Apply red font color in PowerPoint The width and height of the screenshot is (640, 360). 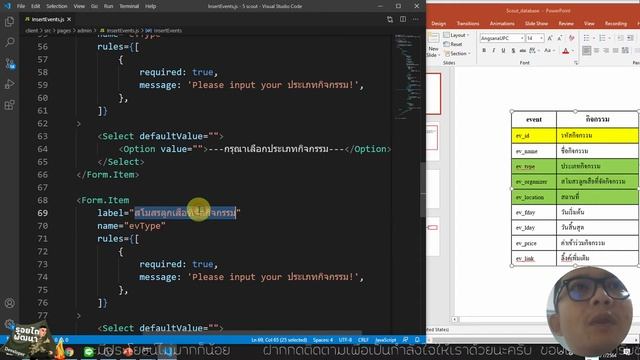click(565, 51)
